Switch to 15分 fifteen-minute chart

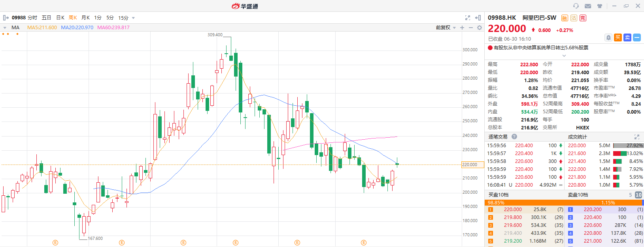pyautogui.click(x=123, y=18)
